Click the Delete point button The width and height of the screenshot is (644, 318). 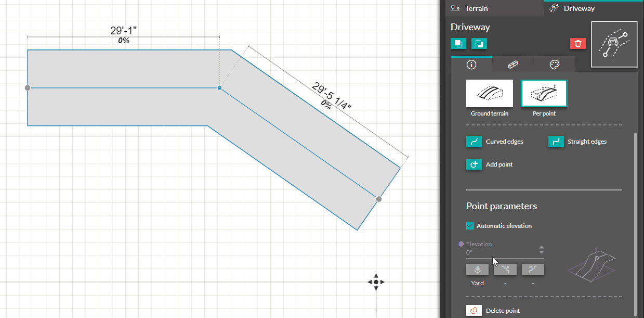coord(474,310)
